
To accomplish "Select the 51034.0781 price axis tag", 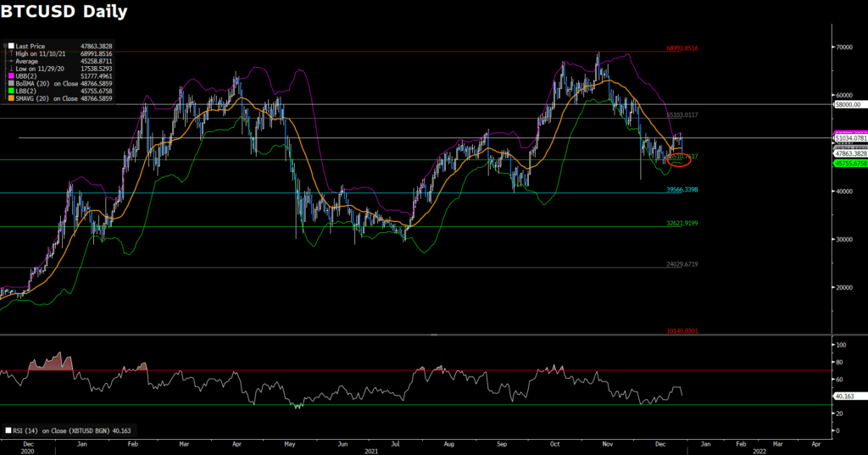I will (851, 138).
